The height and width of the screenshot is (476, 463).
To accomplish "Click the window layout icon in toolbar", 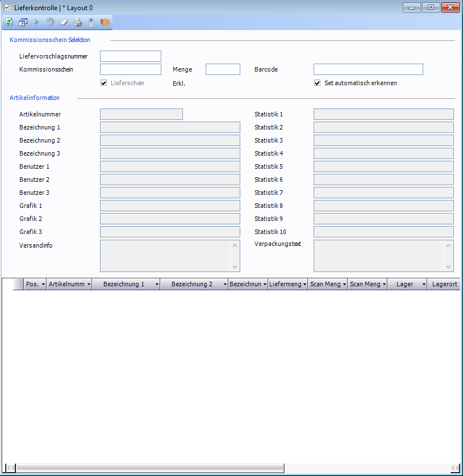I will pos(23,22).
